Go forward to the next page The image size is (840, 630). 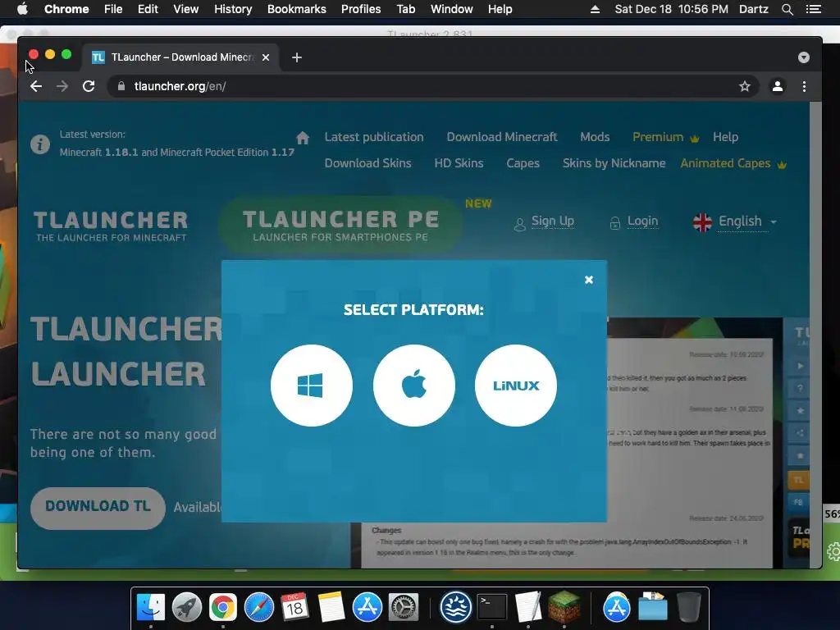(x=62, y=86)
